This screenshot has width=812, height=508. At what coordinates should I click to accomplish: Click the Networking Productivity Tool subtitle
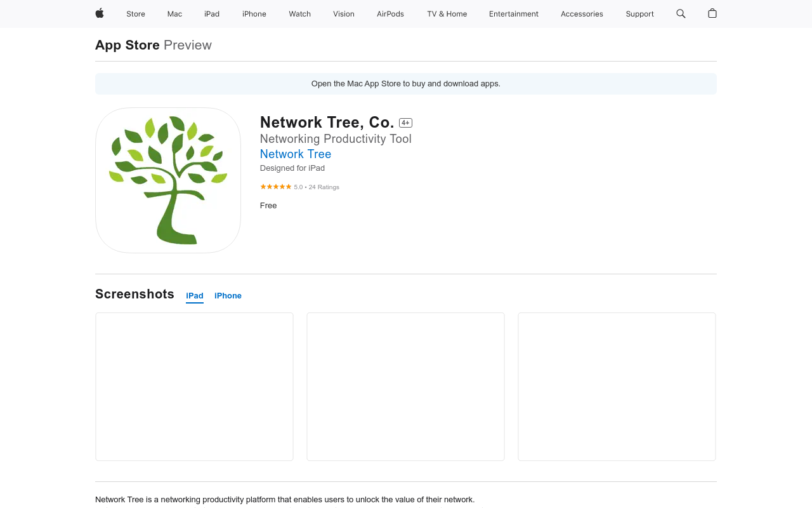coord(336,138)
